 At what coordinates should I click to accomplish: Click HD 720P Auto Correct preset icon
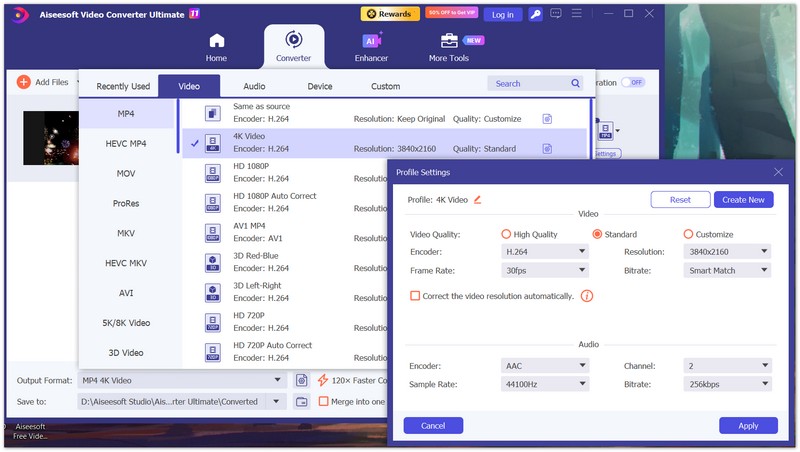pyautogui.click(x=213, y=352)
